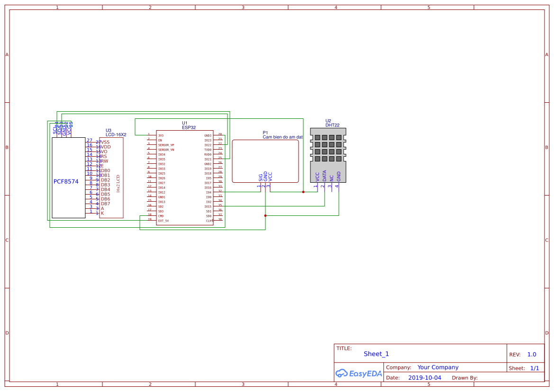Screen dimensions: 554x392
Task: Click row marker B on left border
Action: 6,147
